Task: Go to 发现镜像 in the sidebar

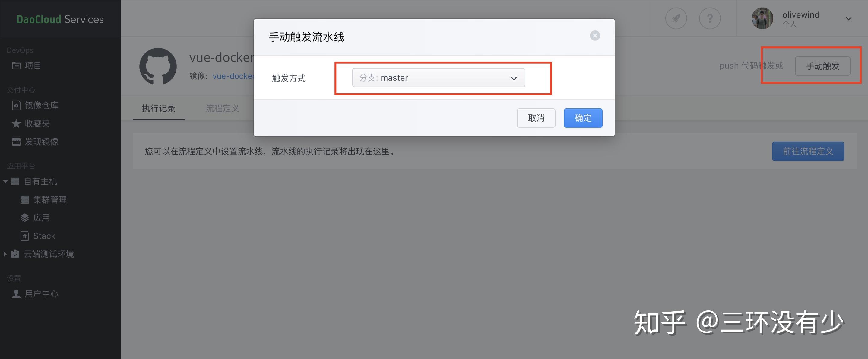Action: [x=35, y=141]
